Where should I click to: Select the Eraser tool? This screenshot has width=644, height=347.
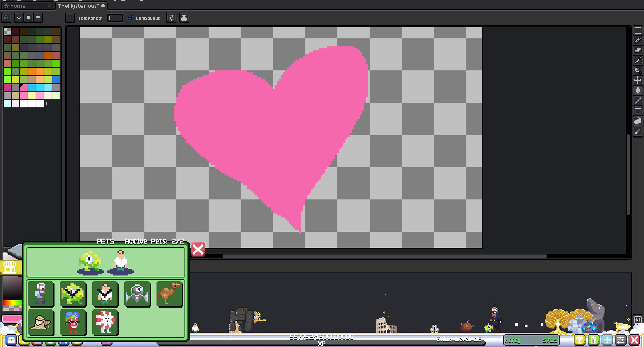point(638,50)
